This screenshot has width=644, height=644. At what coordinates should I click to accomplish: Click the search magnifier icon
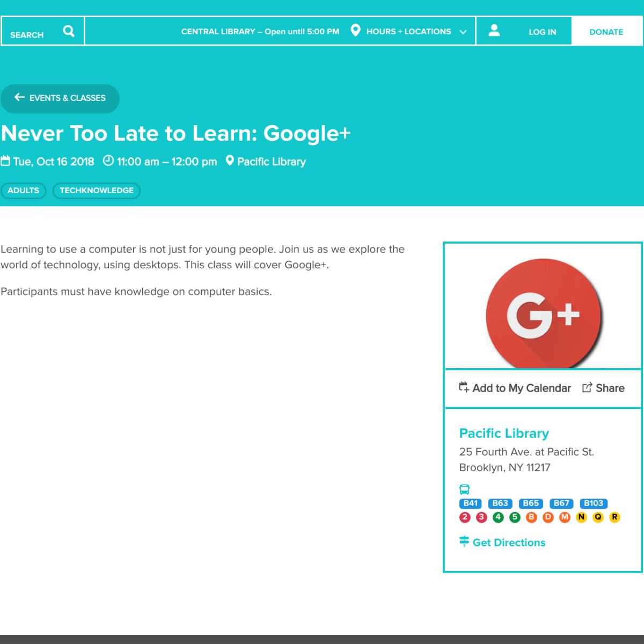click(69, 31)
